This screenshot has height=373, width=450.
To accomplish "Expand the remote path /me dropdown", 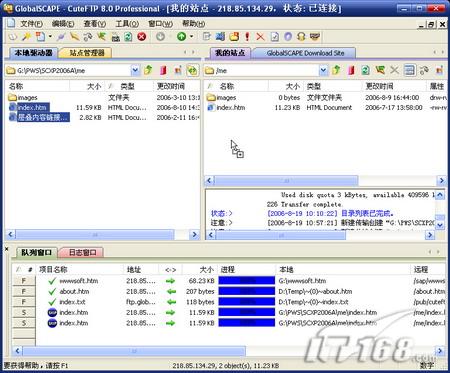I will 323,70.
